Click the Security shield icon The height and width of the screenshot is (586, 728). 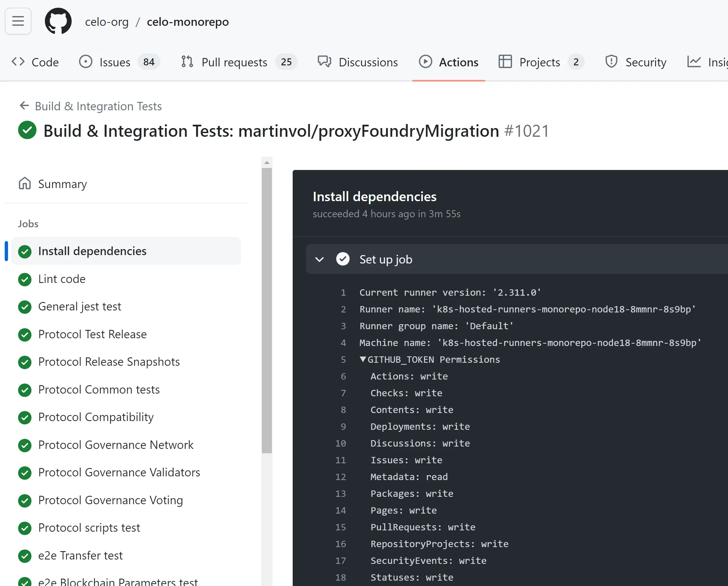[611, 62]
